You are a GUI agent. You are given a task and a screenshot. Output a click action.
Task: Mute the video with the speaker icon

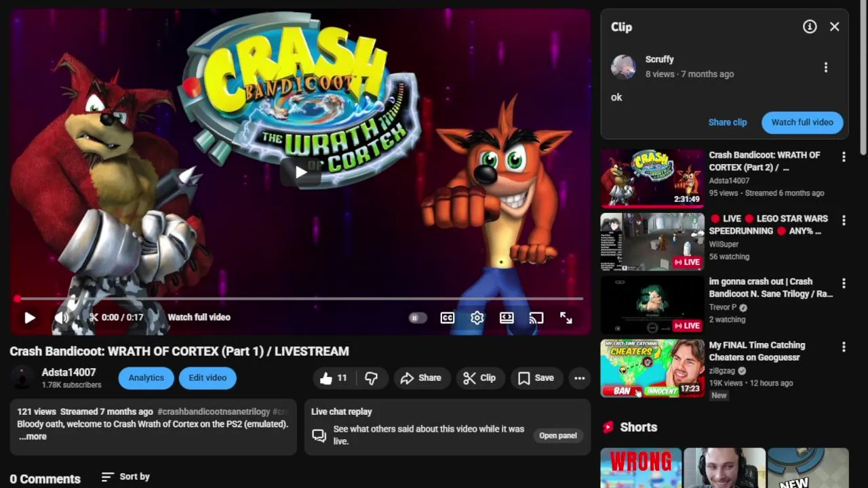(62, 317)
